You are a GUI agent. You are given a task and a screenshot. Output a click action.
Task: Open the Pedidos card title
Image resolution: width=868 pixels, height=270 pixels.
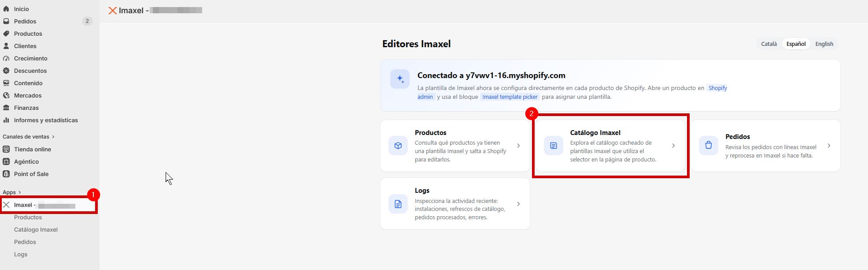pyautogui.click(x=738, y=137)
